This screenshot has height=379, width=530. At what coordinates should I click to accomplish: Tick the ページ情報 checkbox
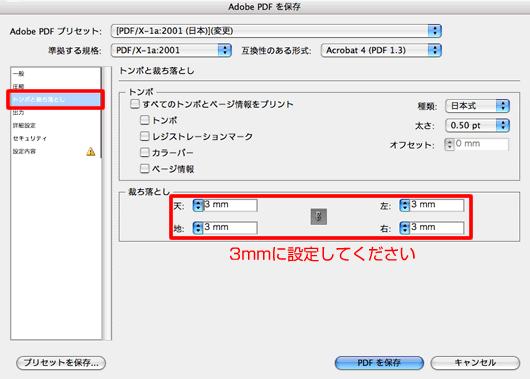click(x=144, y=168)
